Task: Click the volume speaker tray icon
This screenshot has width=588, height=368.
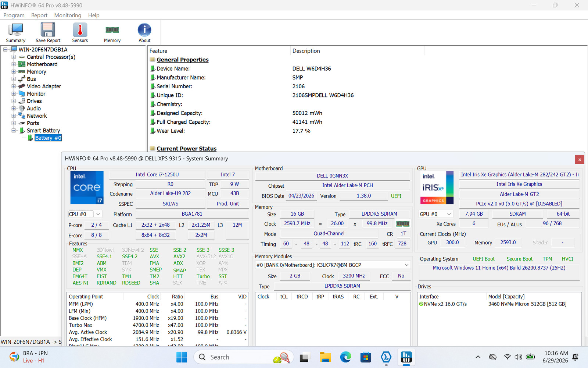Action: point(518,357)
